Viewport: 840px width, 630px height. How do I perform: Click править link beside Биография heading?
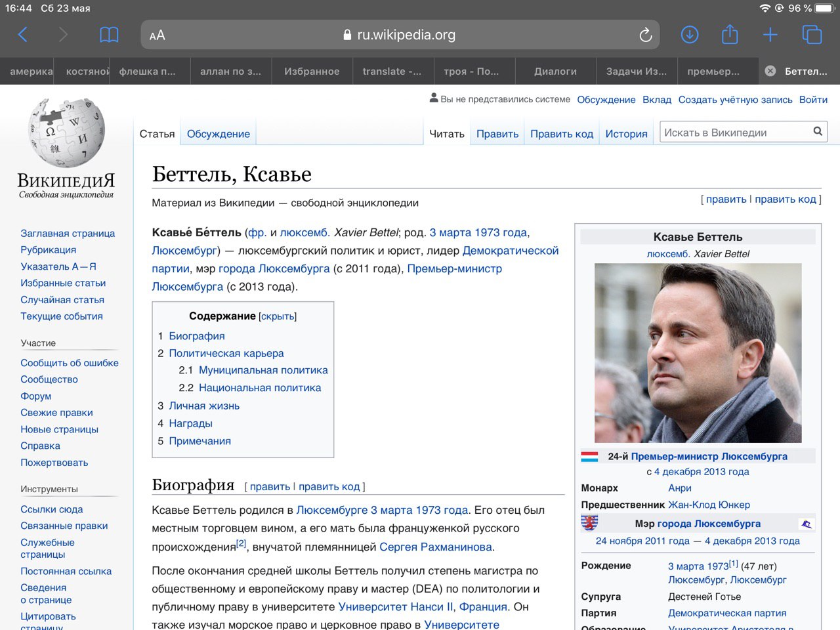[x=270, y=486]
